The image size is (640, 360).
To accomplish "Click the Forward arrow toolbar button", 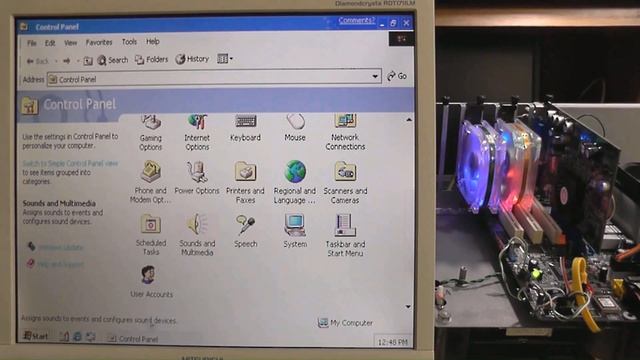I will coord(67,61).
